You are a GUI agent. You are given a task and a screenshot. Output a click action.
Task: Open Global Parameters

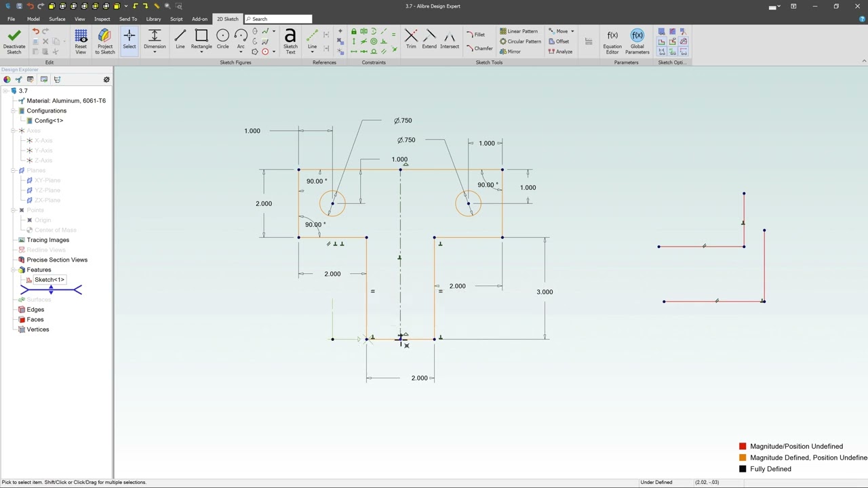pyautogui.click(x=637, y=41)
